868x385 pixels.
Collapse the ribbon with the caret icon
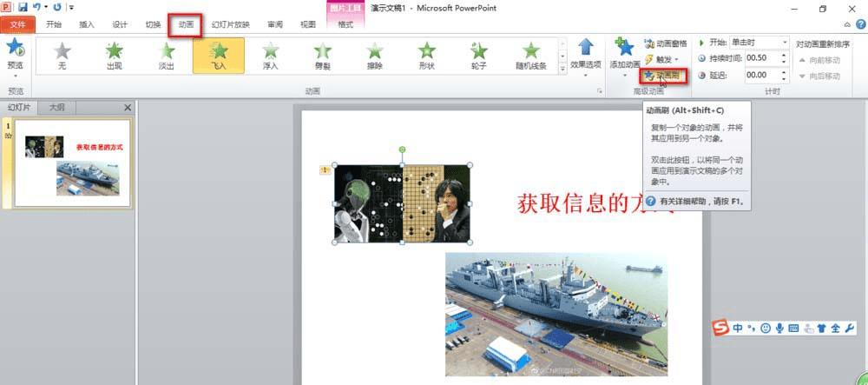point(847,24)
